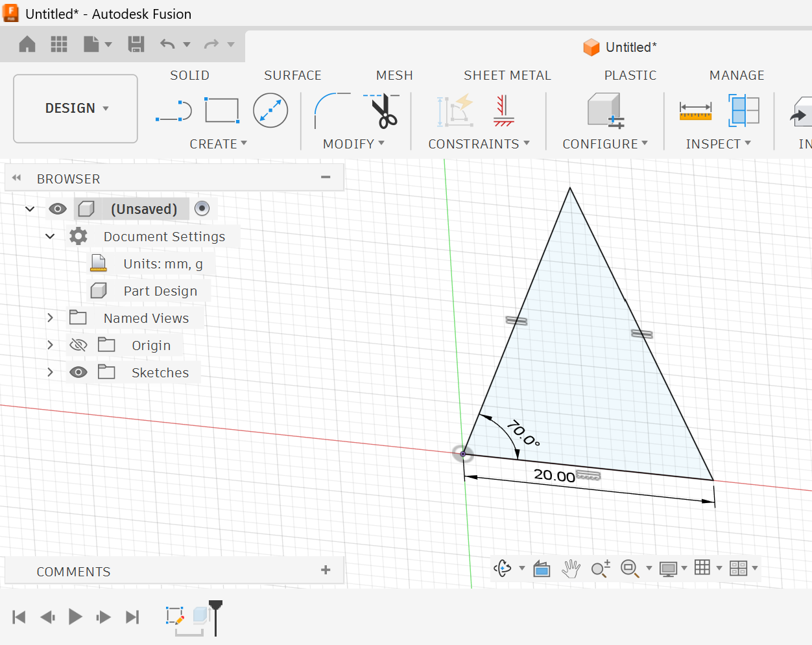This screenshot has width=812, height=645.
Task: Expand the Named Views folder
Action: click(x=50, y=318)
